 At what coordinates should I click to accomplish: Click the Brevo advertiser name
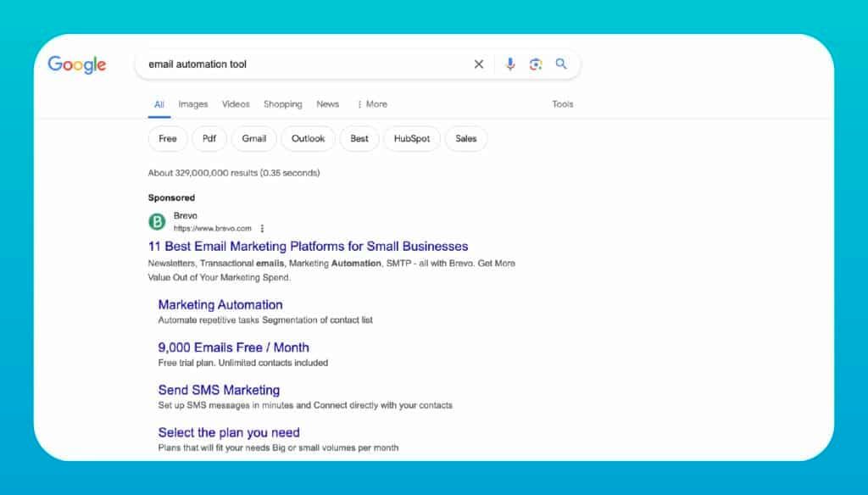coord(186,215)
